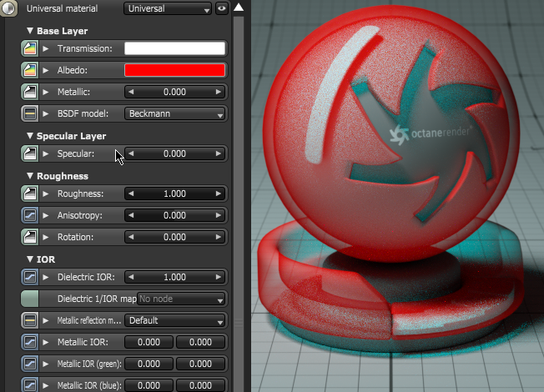Click the Roughness 1.000 slider field
This screenshot has width=544, height=392.
coord(174,193)
